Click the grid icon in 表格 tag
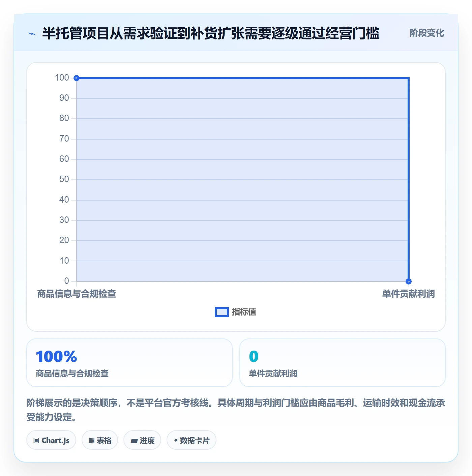Screen dimensions: 472x476 click(x=91, y=441)
